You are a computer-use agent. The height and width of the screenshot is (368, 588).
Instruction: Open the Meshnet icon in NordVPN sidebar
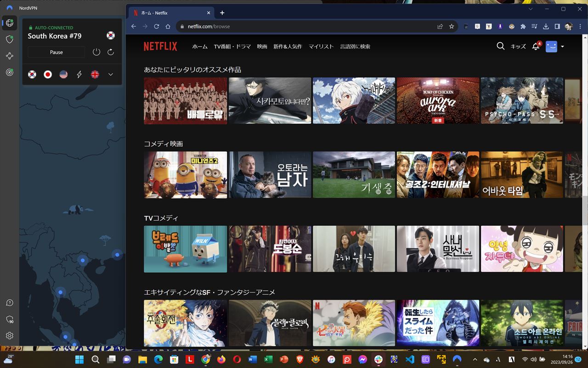coord(10,56)
